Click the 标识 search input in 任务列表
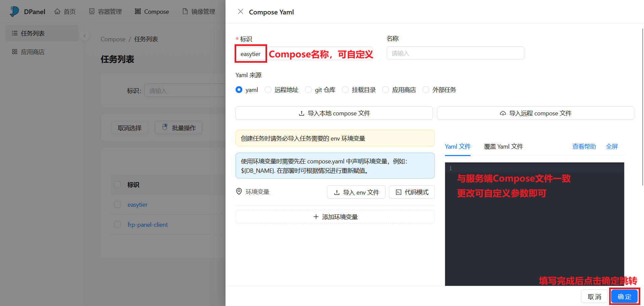The width and height of the screenshot is (644, 306). (x=185, y=91)
